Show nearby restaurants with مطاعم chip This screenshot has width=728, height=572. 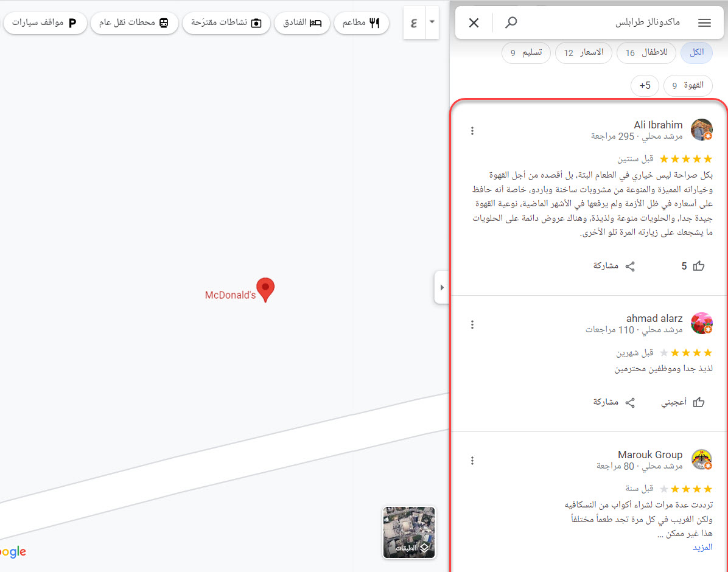click(361, 23)
